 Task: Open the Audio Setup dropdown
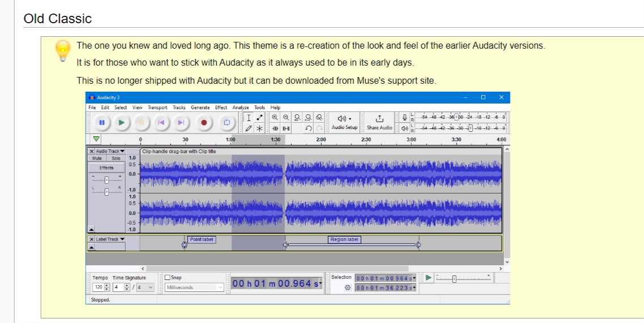pos(344,122)
